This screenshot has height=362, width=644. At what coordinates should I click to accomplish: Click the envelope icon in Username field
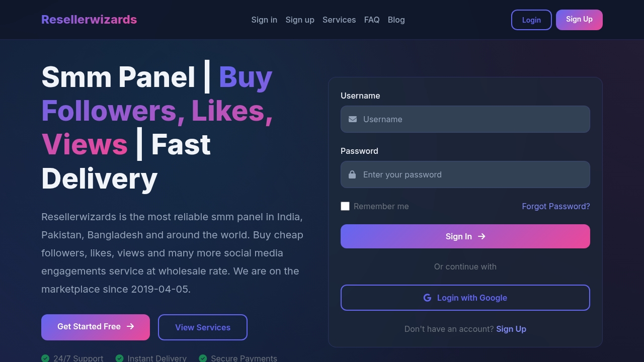pos(353,119)
